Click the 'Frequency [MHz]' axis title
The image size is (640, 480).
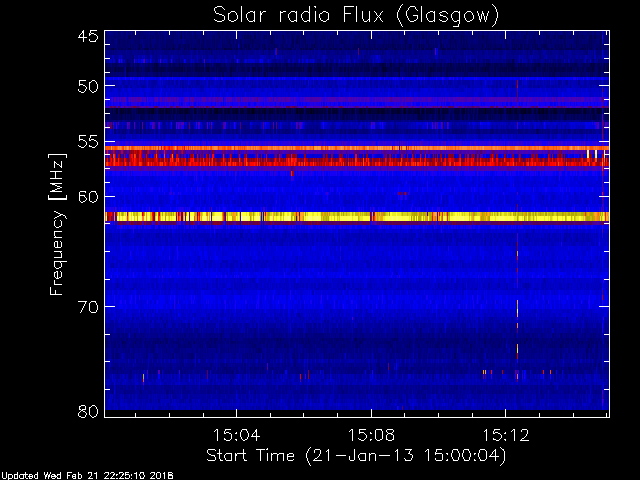pos(57,224)
